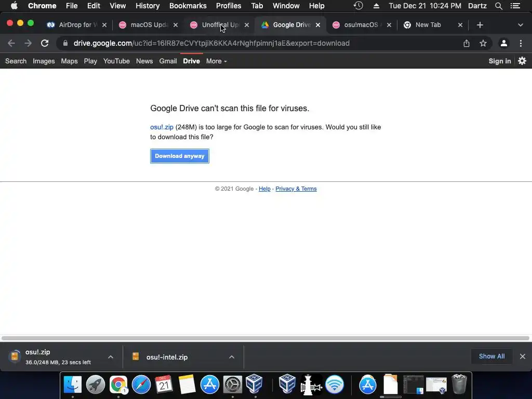Open the Help link in footer

click(264, 189)
